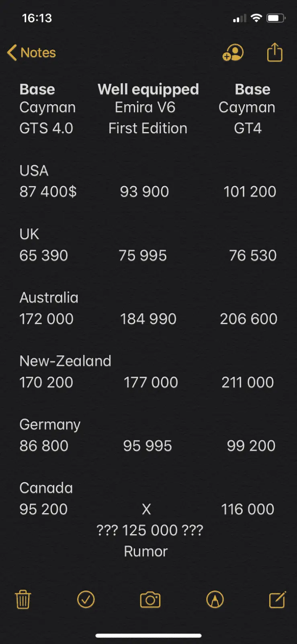Tap the "Australia" country label
Screen dimensions: 297x644
coord(49,298)
